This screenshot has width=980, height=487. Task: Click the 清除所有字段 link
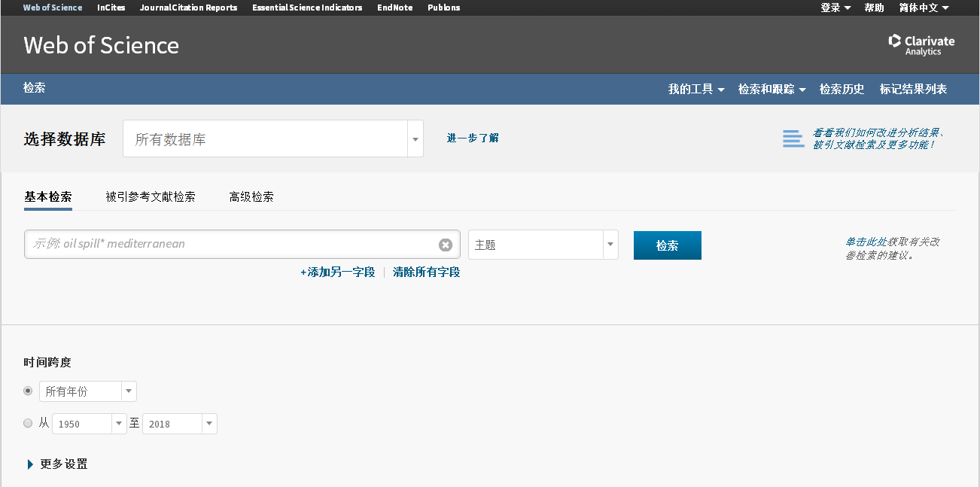[x=426, y=272]
